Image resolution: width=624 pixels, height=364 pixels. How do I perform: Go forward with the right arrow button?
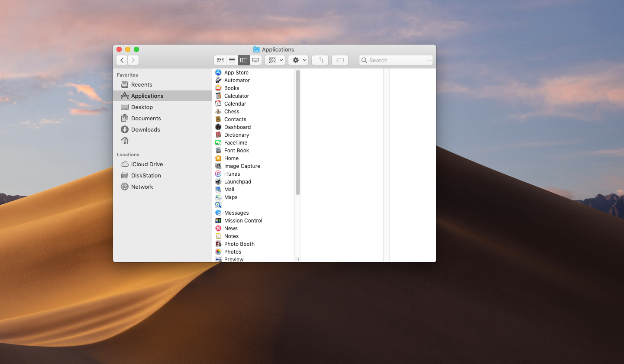click(133, 60)
